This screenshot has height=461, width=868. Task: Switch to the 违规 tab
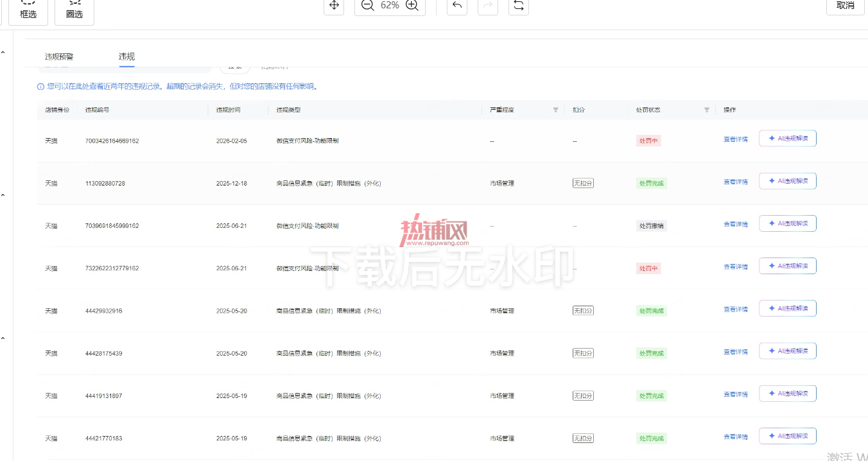coord(126,57)
